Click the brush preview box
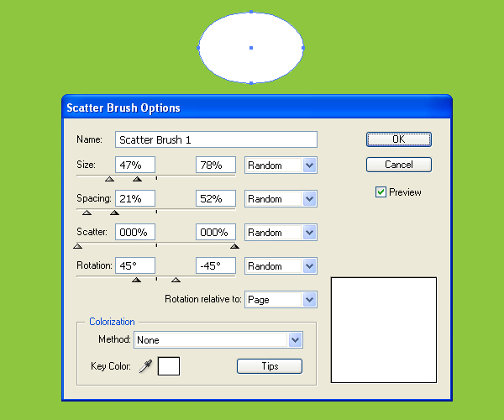Image resolution: width=504 pixels, height=420 pixels. (384, 330)
